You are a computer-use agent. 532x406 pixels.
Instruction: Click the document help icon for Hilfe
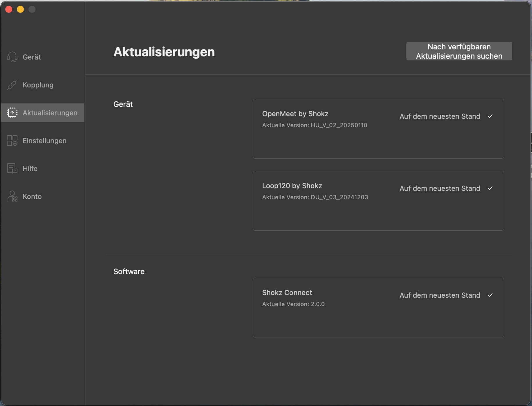[12, 168]
